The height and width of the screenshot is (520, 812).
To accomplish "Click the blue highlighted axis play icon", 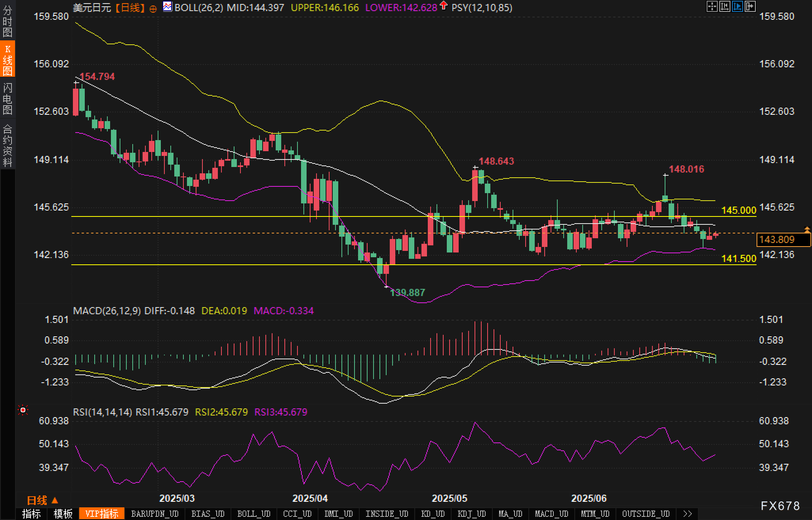I will pyautogui.click(x=738, y=6).
